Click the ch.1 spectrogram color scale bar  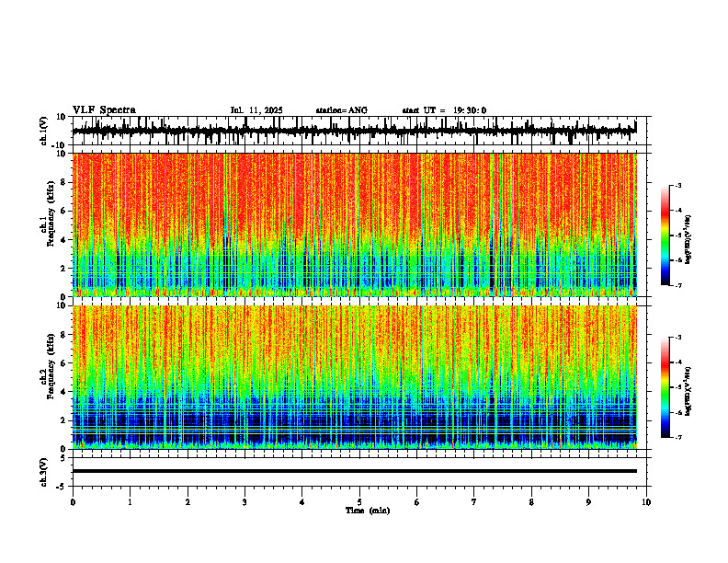pyautogui.click(x=665, y=236)
